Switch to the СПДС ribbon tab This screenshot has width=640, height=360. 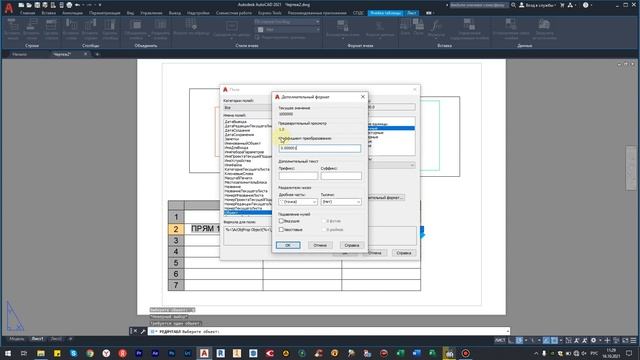pyautogui.click(x=358, y=13)
